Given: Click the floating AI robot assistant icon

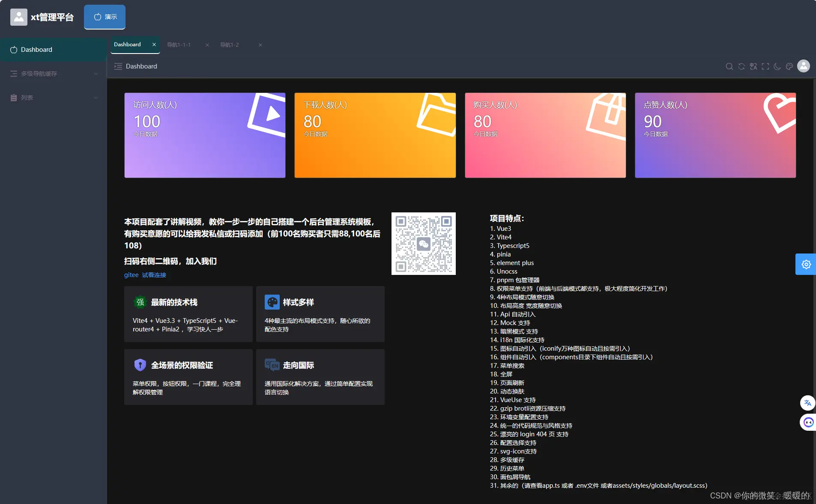Looking at the screenshot, I should coord(808,422).
